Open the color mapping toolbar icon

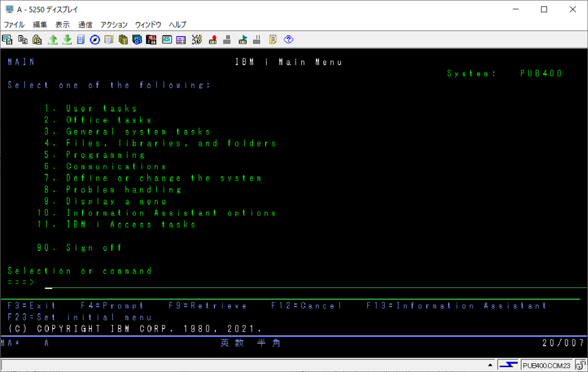click(181, 40)
